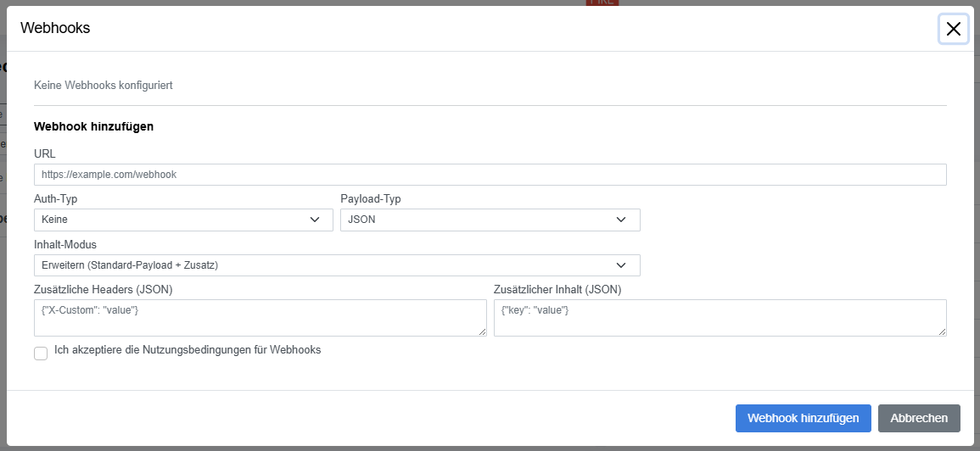The image size is (980, 451).
Task: Click the bold 'Webhook hinzufügen' section heading
Action: 93,127
